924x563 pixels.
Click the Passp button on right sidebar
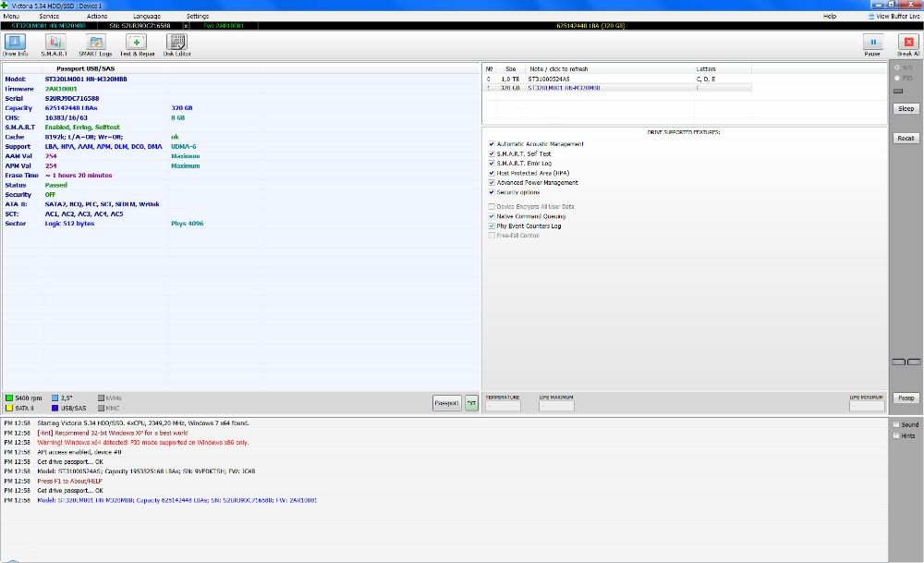click(x=906, y=398)
